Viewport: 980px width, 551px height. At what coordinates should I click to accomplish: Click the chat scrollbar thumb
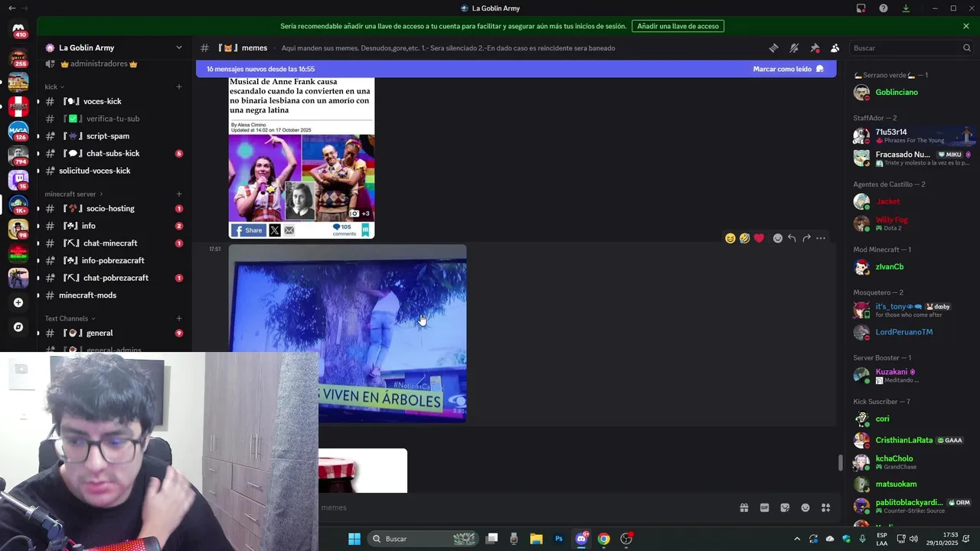point(841,463)
